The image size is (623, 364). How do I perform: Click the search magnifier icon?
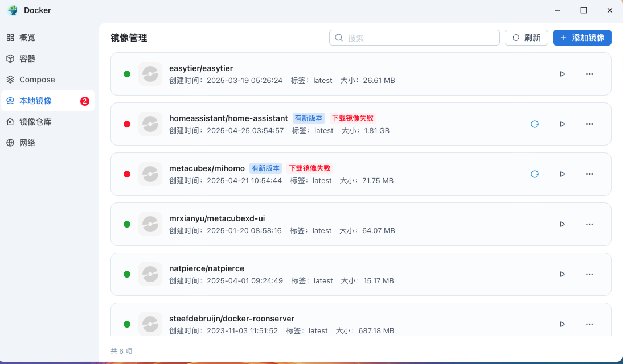(339, 38)
